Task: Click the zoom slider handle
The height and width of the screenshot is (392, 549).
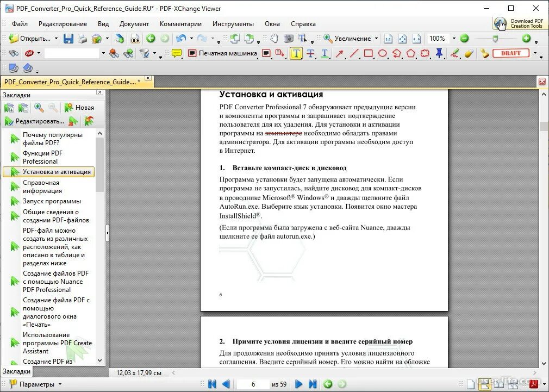Action: [495, 39]
